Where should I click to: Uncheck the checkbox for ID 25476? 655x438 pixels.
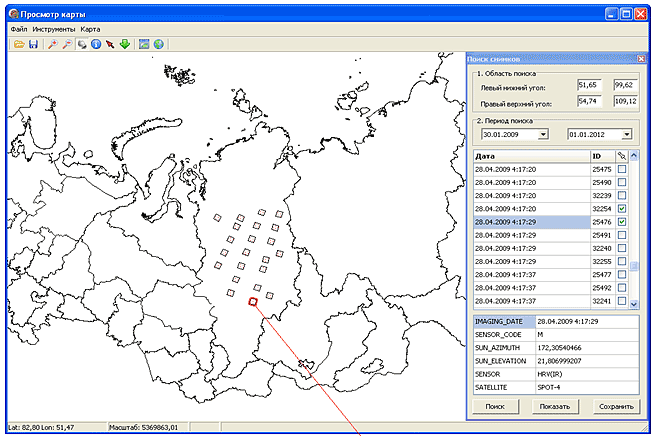click(621, 222)
